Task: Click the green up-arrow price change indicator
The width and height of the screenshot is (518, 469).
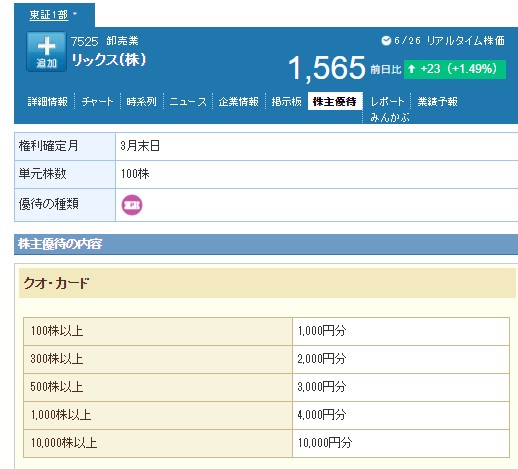Action: (411, 69)
